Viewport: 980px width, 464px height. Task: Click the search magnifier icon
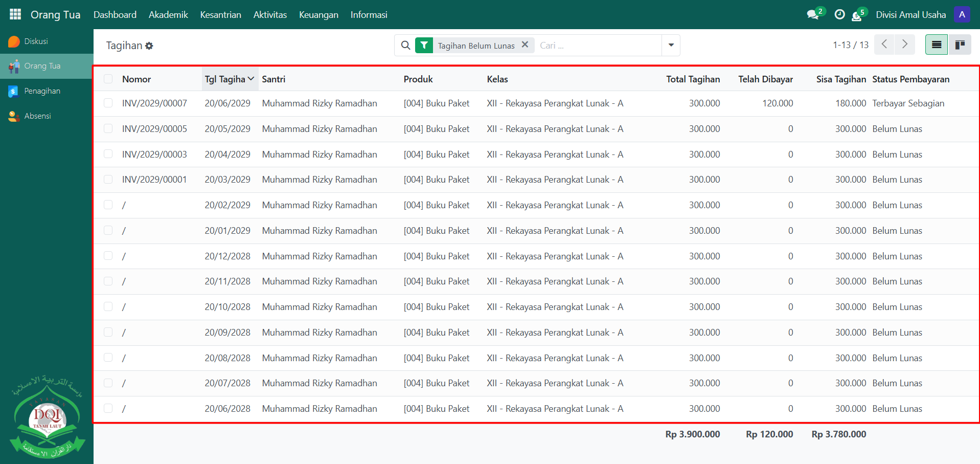tap(405, 46)
